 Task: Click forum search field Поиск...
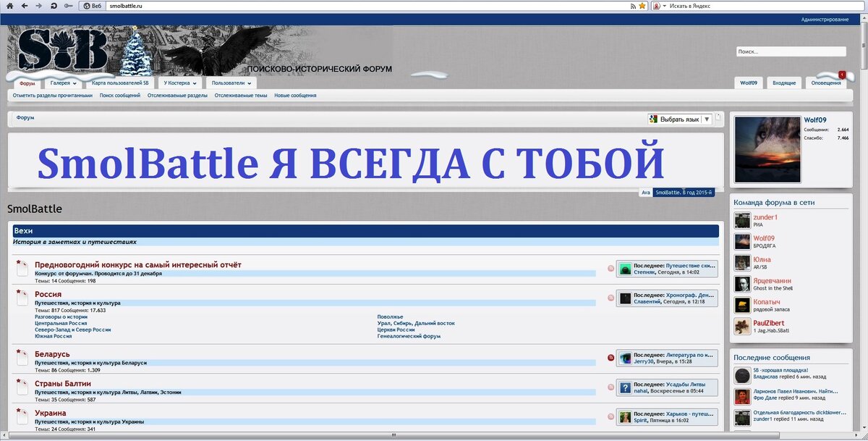pyautogui.click(x=791, y=52)
